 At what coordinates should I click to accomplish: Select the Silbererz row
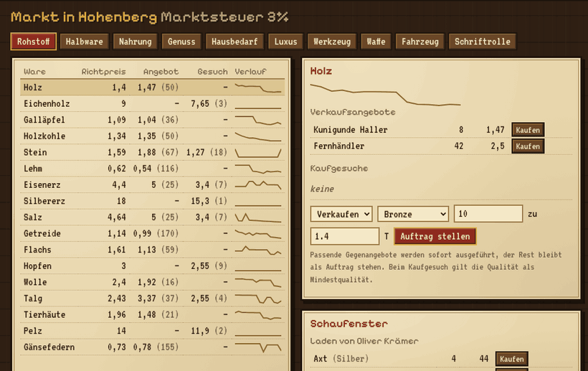pyautogui.click(x=152, y=201)
